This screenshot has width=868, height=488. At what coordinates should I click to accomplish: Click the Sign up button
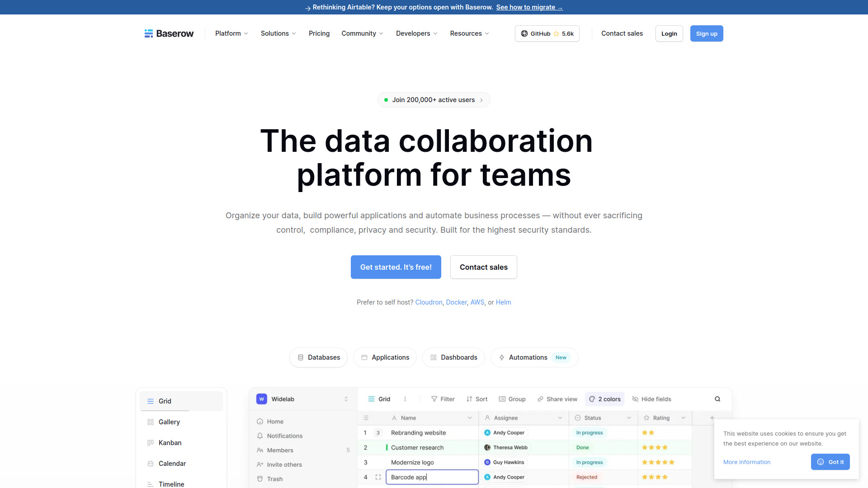point(707,33)
